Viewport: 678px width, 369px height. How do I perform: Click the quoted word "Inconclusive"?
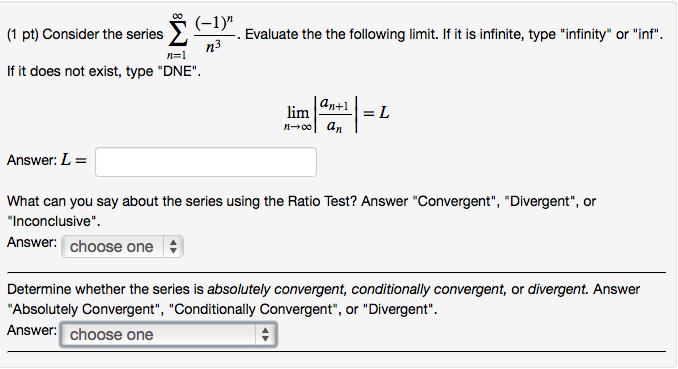click(x=51, y=221)
